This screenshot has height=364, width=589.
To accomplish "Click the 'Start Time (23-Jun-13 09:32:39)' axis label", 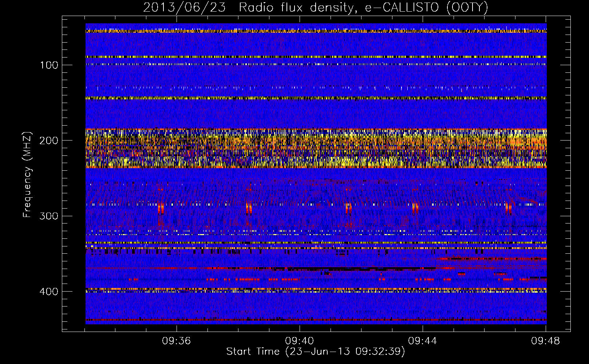I will coord(316,352).
